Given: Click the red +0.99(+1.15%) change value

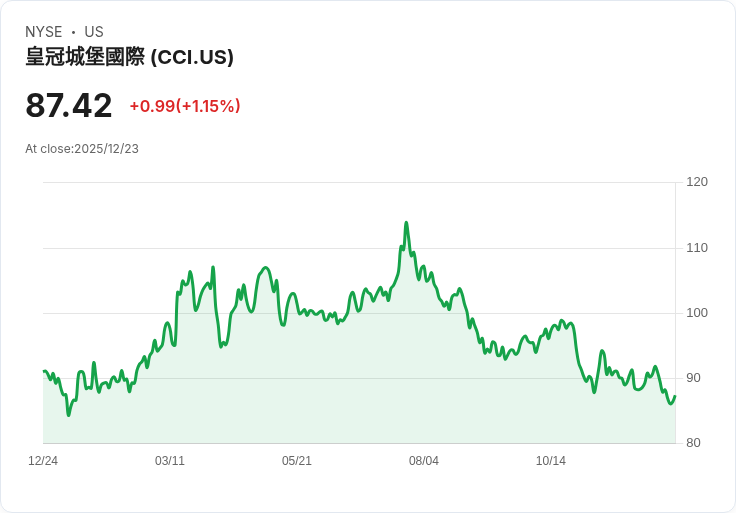Looking at the screenshot, I should coord(185,106).
